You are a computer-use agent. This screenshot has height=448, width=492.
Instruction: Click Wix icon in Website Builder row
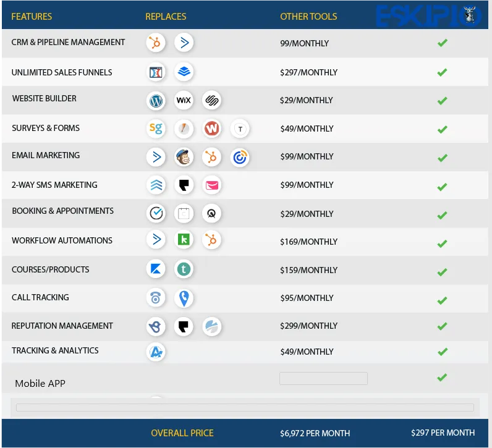tap(184, 100)
